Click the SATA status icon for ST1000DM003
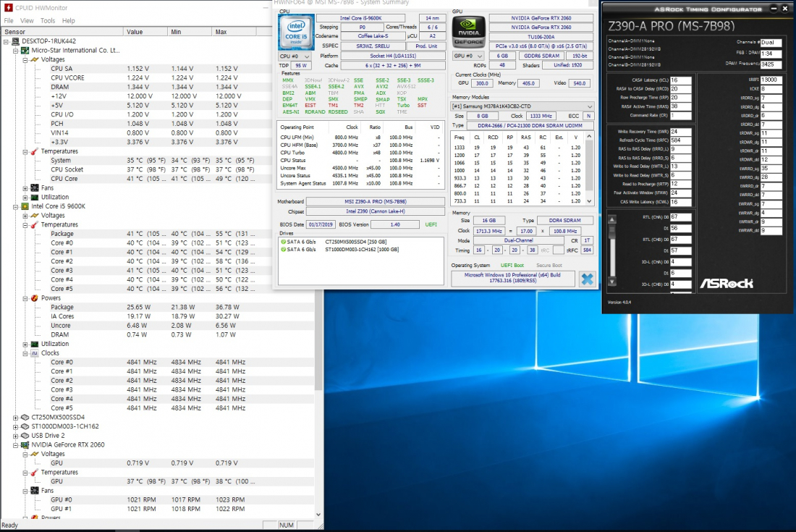This screenshot has width=796, height=532. (283, 249)
